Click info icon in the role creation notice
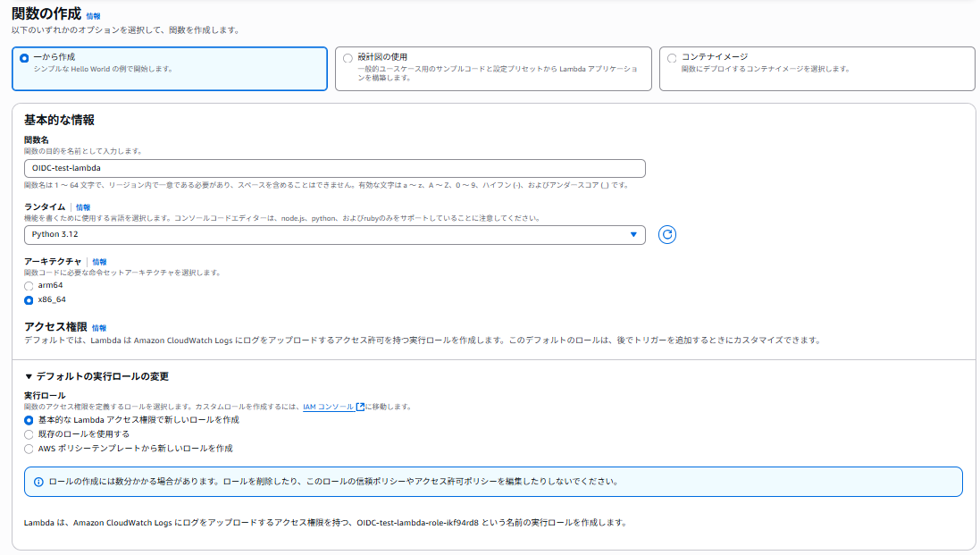 click(x=38, y=482)
